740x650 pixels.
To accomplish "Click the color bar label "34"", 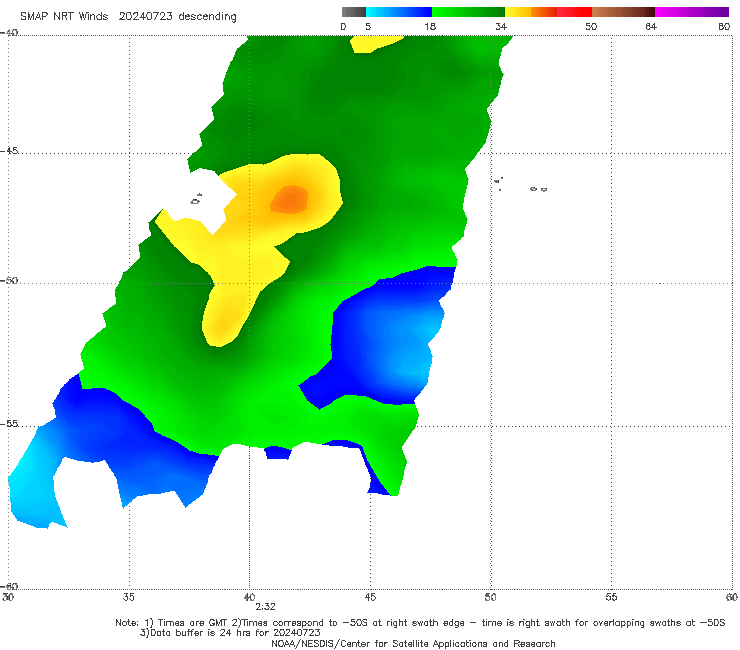I will click(x=501, y=26).
